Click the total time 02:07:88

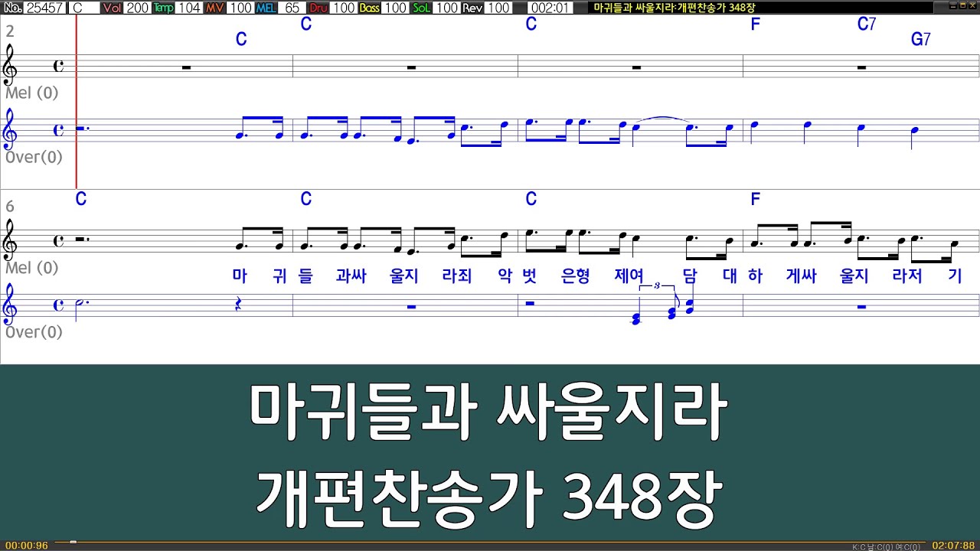(x=953, y=546)
